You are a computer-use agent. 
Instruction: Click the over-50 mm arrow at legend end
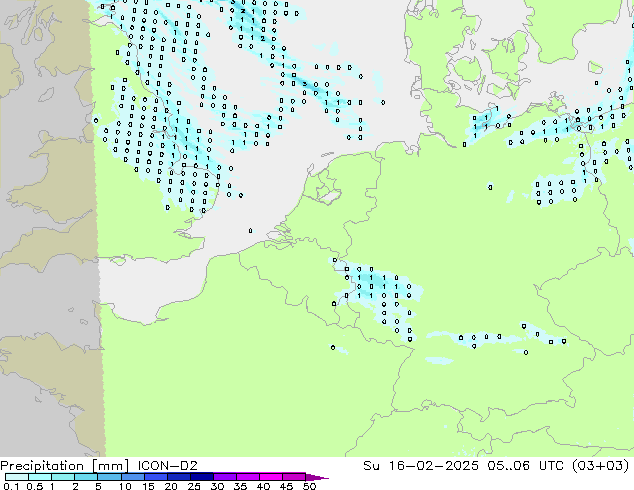pyautogui.click(x=317, y=477)
